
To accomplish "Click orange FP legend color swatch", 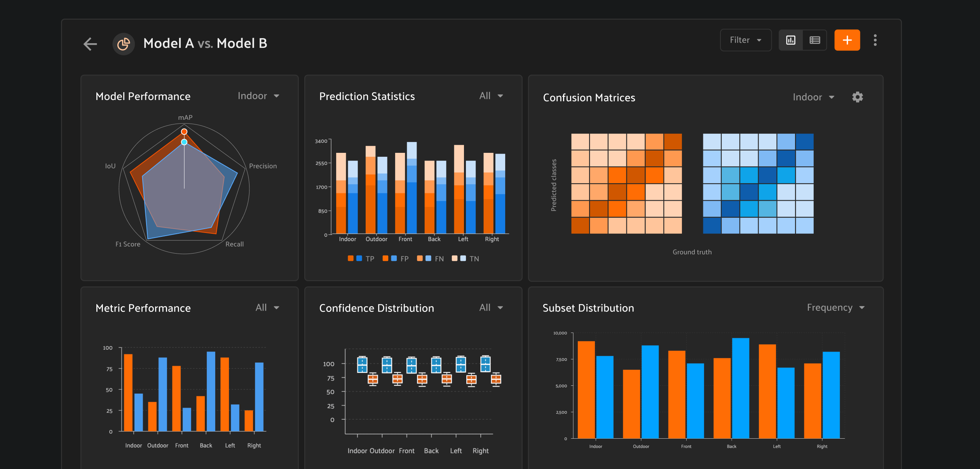I will point(385,258).
